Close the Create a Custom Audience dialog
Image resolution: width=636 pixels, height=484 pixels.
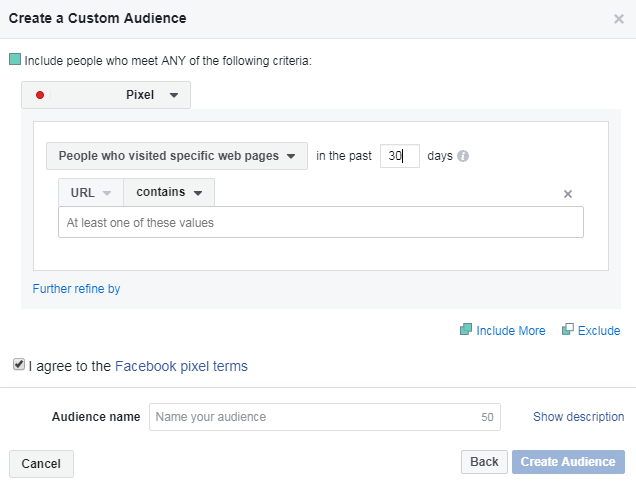619,19
